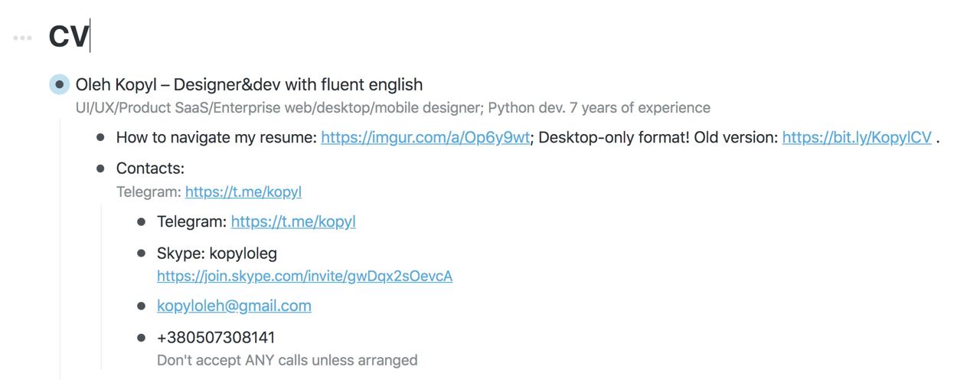Open the imgur.com resume navigation link
Image resolution: width=980 pixels, height=380 pixels.
pyautogui.click(x=425, y=138)
